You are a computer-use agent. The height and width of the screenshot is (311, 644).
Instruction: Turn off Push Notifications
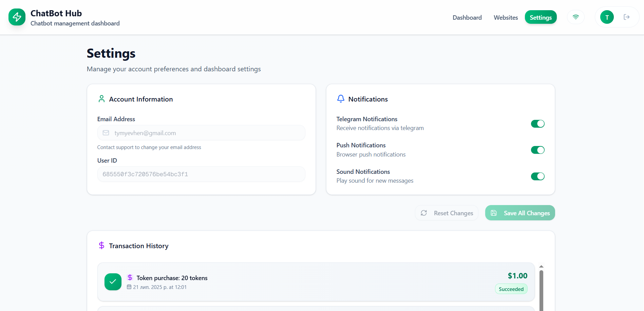coord(537,150)
